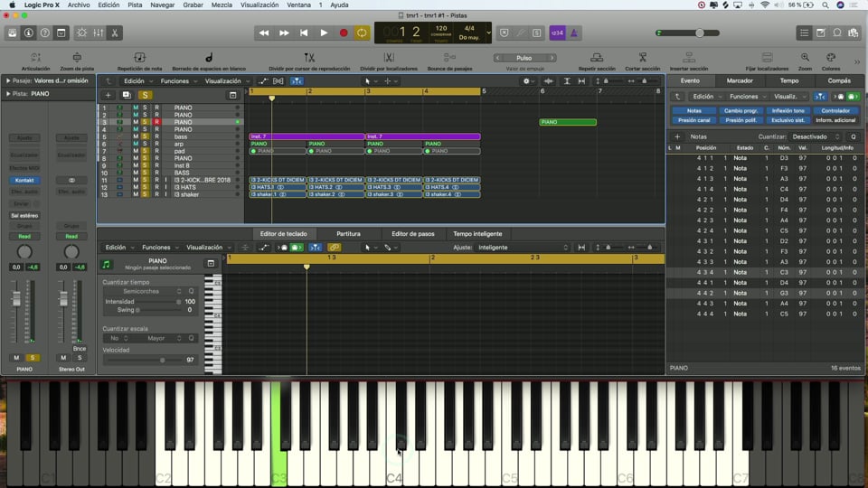The height and width of the screenshot is (488, 868).
Task: Toggle the metronome button
Action: (x=573, y=33)
